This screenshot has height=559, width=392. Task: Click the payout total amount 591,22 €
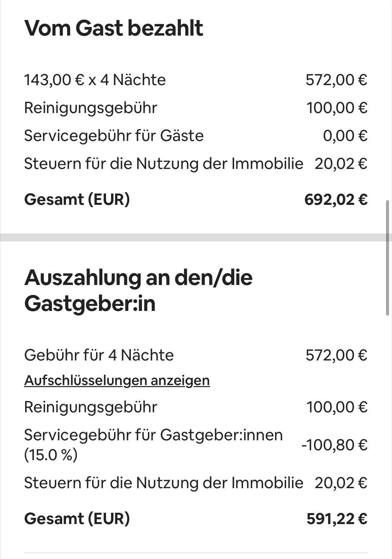[x=337, y=519]
